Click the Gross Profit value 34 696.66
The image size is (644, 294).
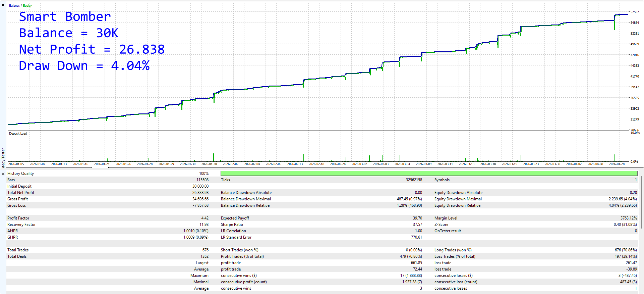pos(200,199)
